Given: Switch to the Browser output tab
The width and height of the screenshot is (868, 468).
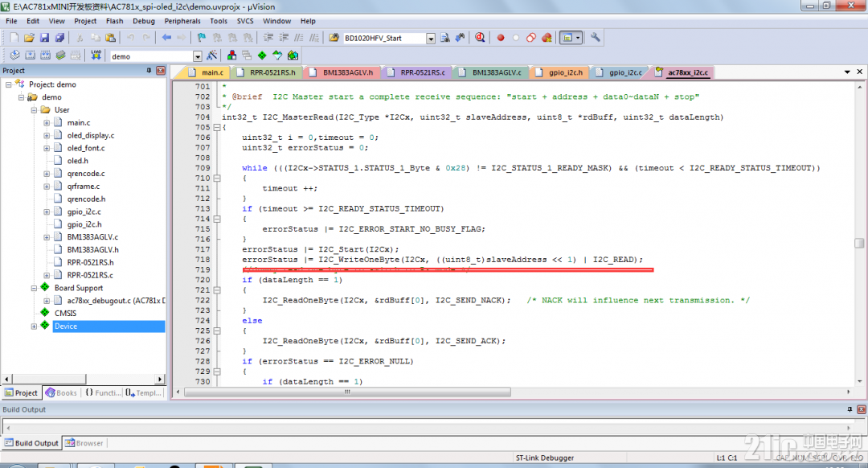Looking at the screenshot, I should click(84, 443).
